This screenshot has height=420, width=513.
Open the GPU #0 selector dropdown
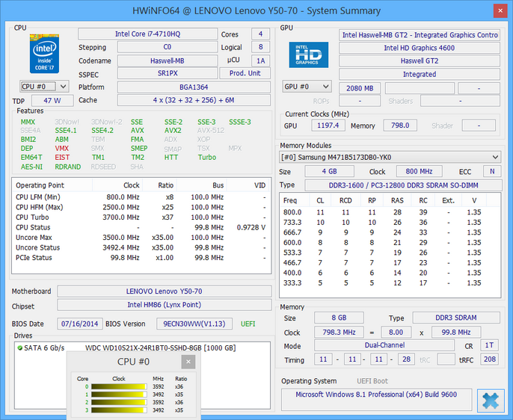coord(307,87)
